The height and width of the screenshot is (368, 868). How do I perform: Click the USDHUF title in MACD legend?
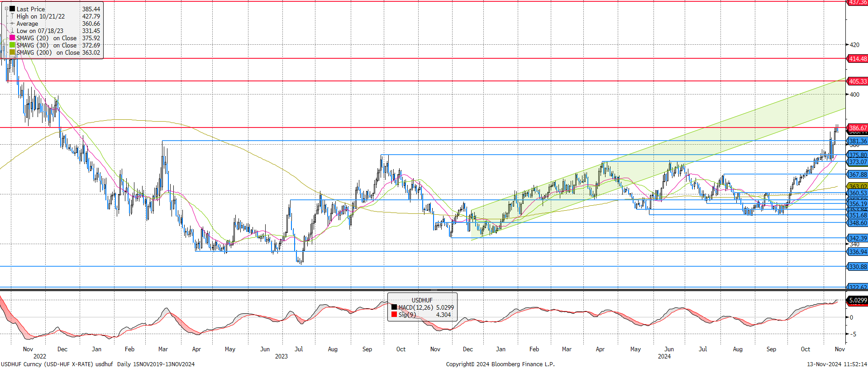tap(422, 300)
